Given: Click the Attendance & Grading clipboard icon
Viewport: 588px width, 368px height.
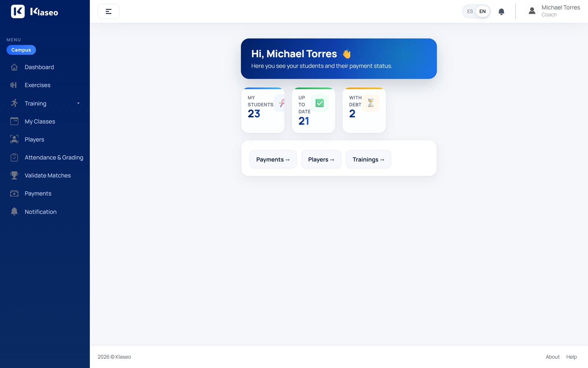Looking at the screenshot, I should 14,157.
